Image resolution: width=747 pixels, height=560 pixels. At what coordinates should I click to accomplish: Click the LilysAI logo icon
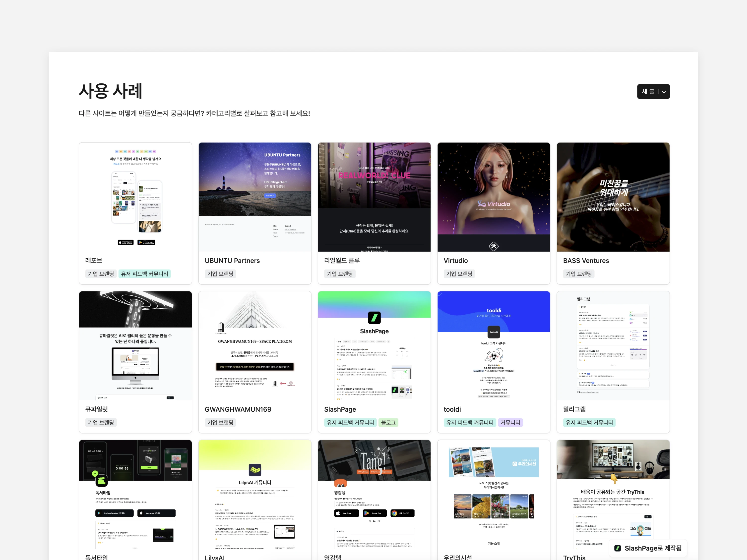(x=255, y=470)
